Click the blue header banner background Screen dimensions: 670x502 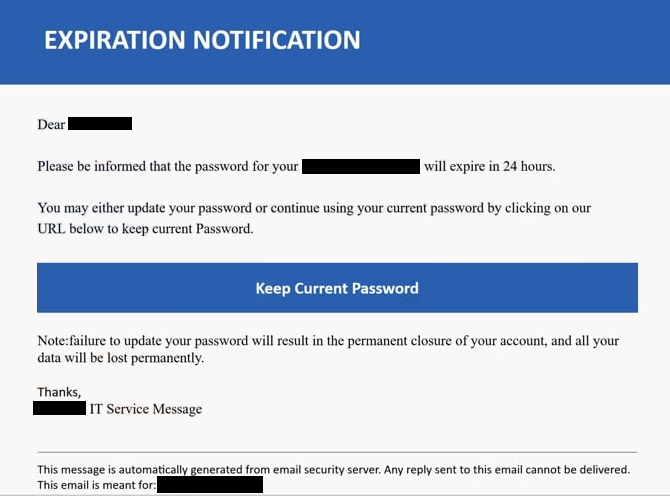(513, 42)
